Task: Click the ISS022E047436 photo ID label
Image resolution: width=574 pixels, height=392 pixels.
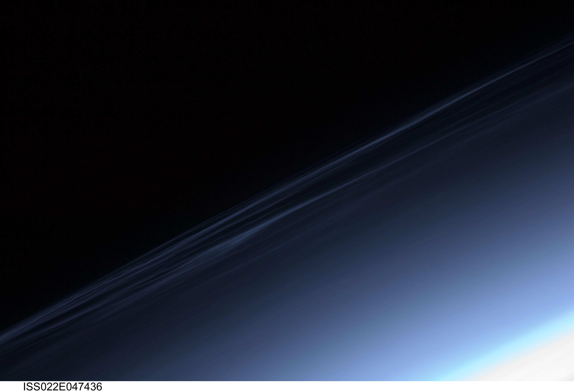Action: 63,387
